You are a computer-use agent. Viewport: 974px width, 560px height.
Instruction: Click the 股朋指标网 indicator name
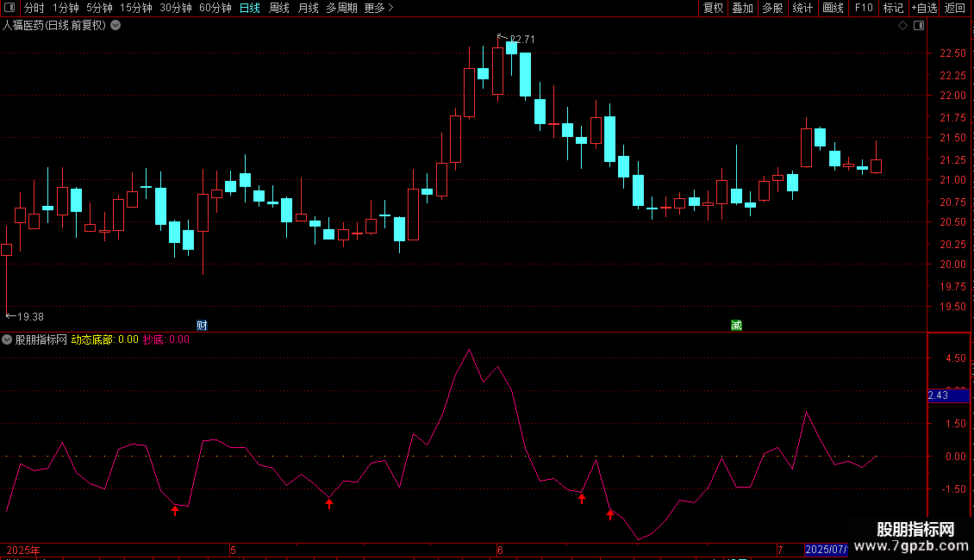pyautogui.click(x=41, y=339)
